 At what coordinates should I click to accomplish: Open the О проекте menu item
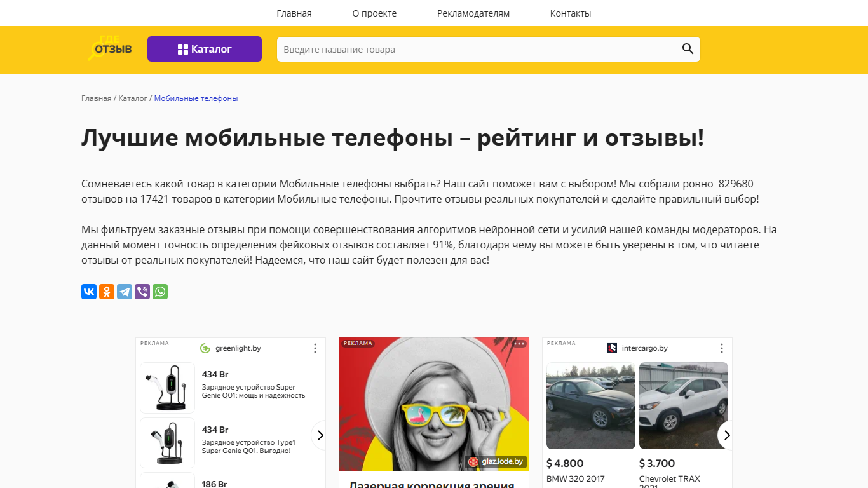(374, 13)
